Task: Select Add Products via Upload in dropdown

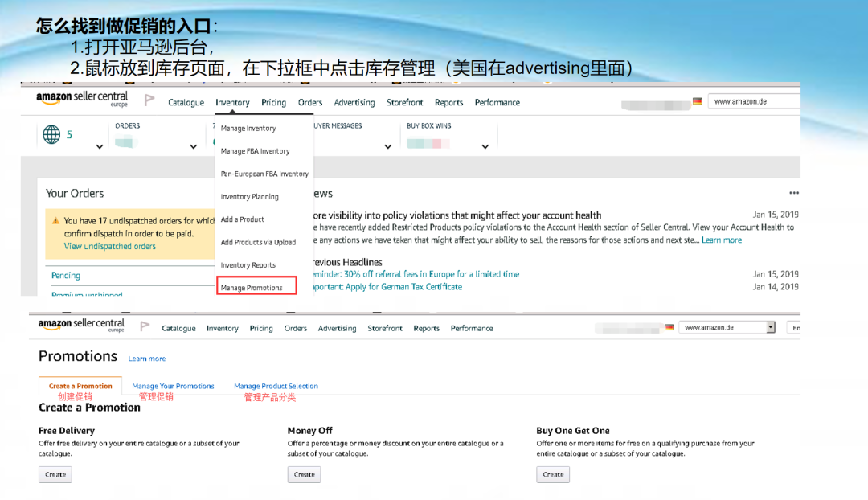Action: (258, 242)
